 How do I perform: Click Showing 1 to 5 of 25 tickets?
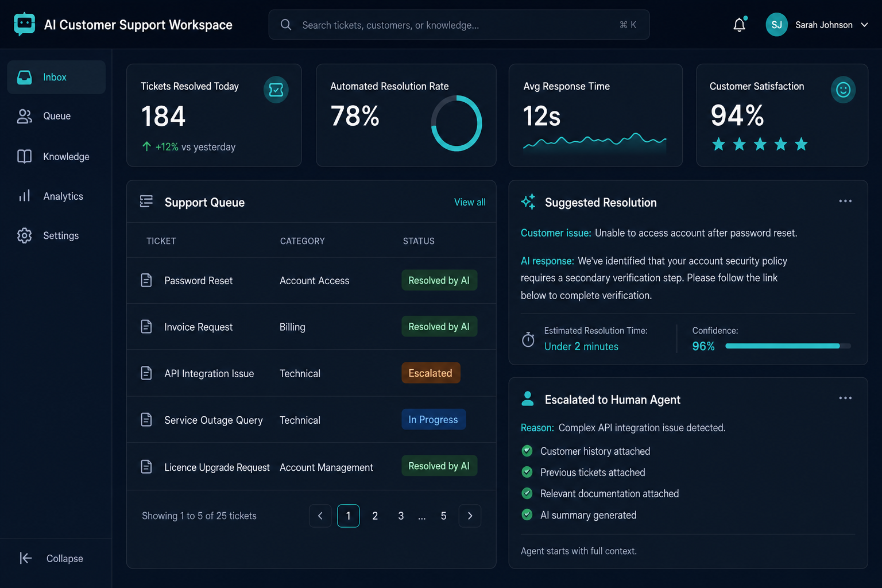[199, 516]
